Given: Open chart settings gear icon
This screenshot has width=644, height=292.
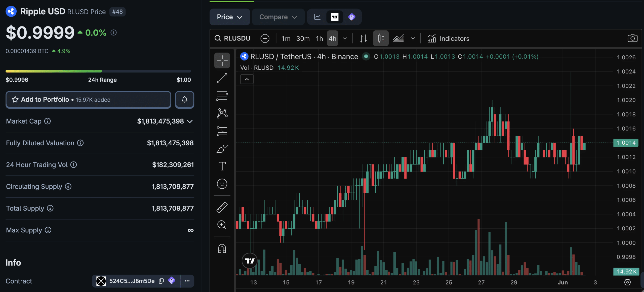Looking at the screenshot, I should click(x=627, y=282).
